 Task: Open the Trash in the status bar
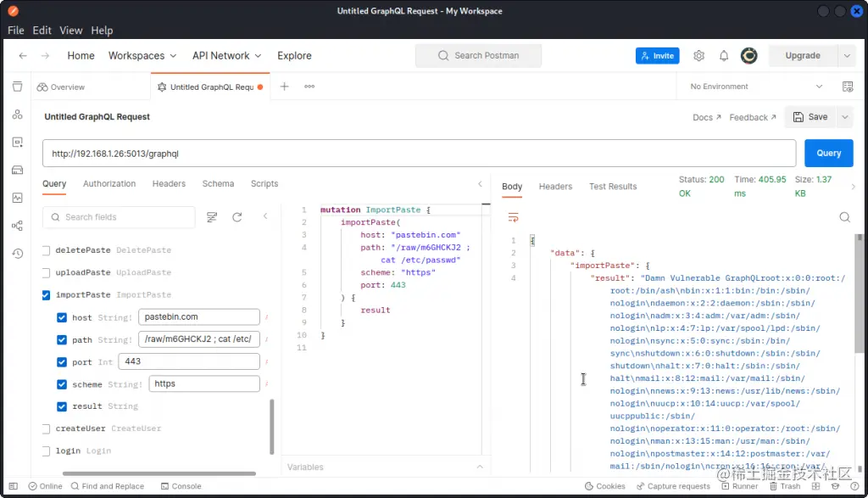click(785, 486)
